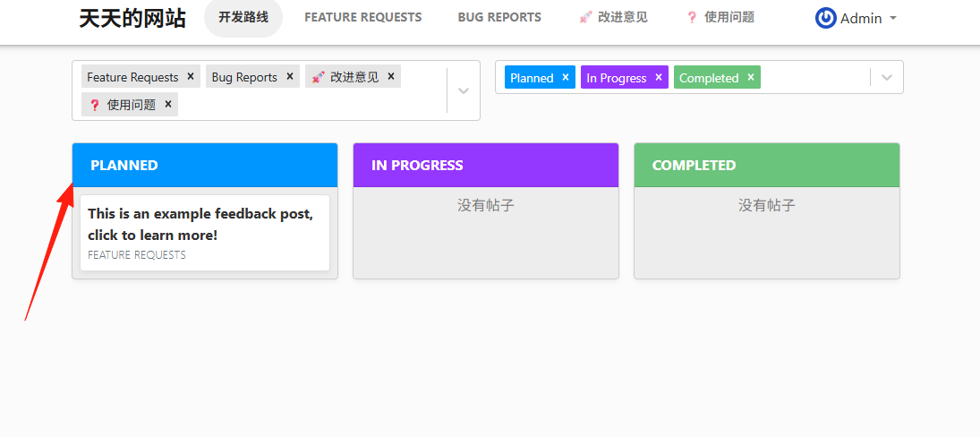
Task: Open the BUG REPORTS nav tab
Action: point(499,18)
